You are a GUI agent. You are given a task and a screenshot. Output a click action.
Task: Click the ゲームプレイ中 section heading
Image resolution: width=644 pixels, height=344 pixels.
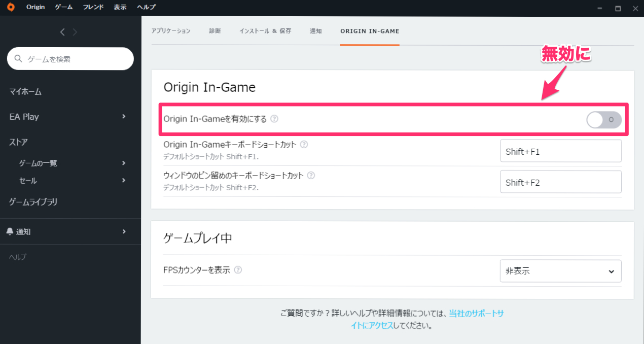point(198,238)
